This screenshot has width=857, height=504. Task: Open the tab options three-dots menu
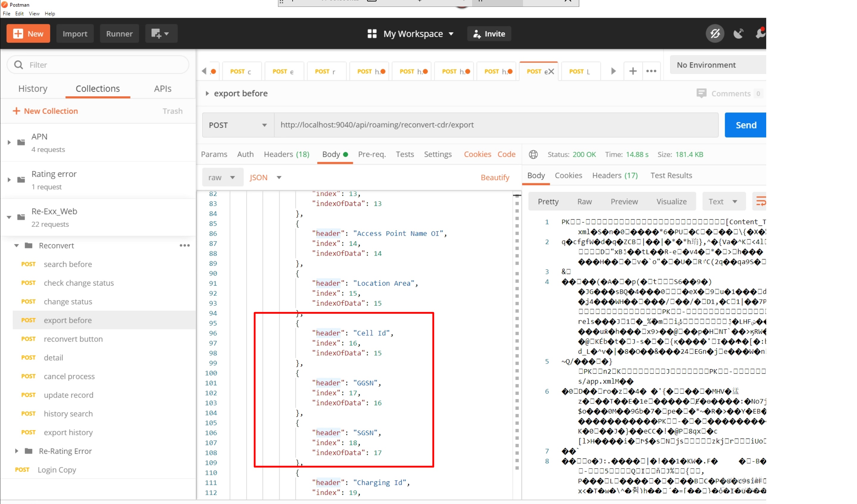coord(651,71)
